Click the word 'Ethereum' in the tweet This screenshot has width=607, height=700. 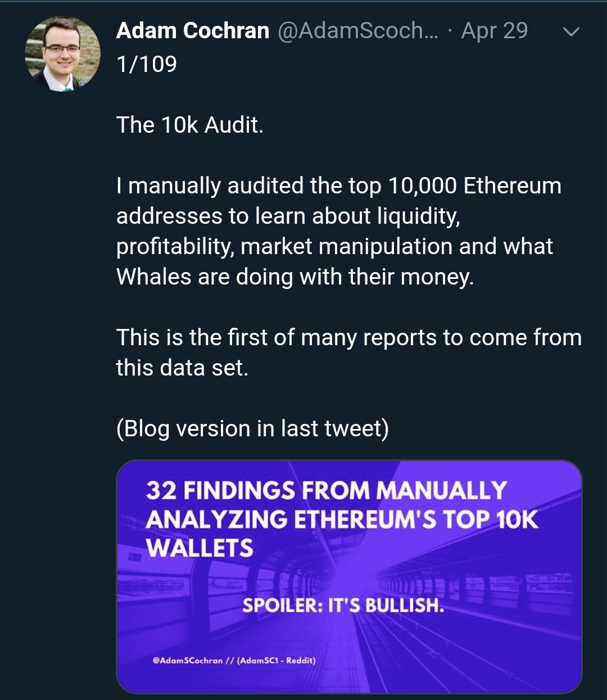(x=512, y=186)
